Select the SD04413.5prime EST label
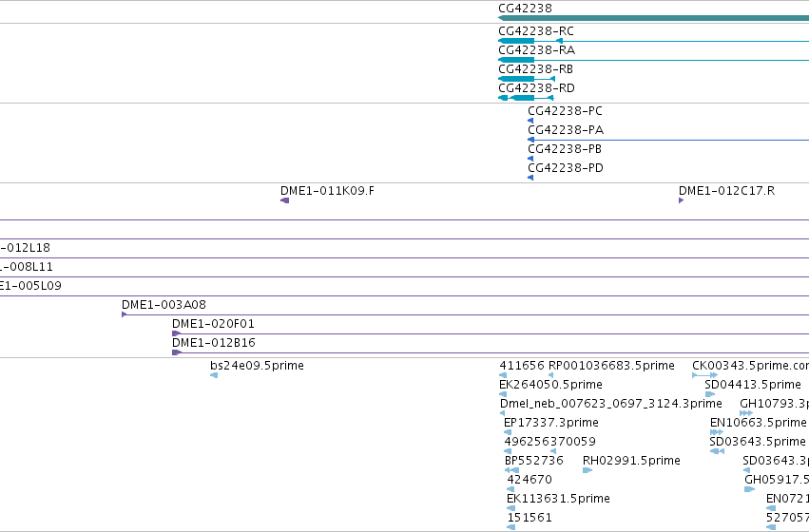Image resolution: width=809 pixels, height=532 pixels. point(753,385)
